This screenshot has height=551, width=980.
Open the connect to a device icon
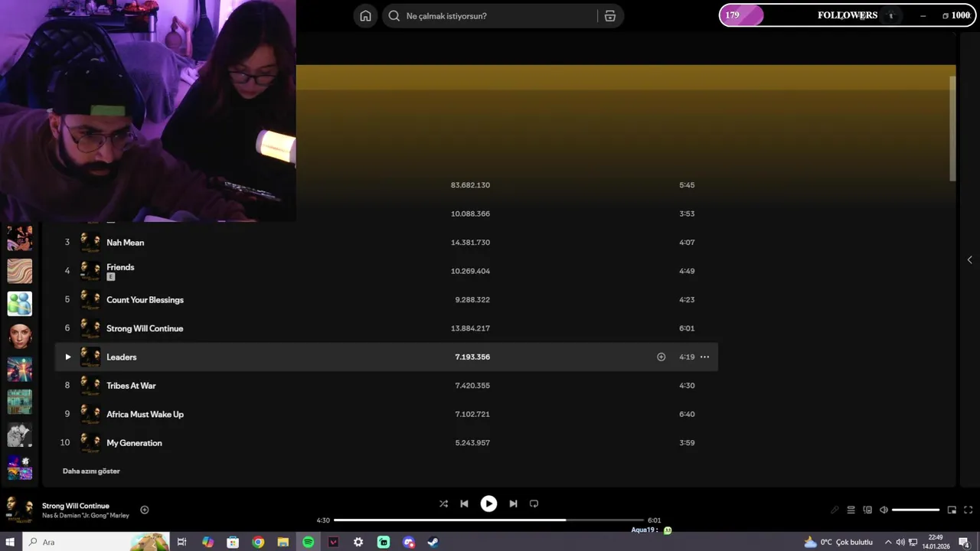tap(867, 510)
